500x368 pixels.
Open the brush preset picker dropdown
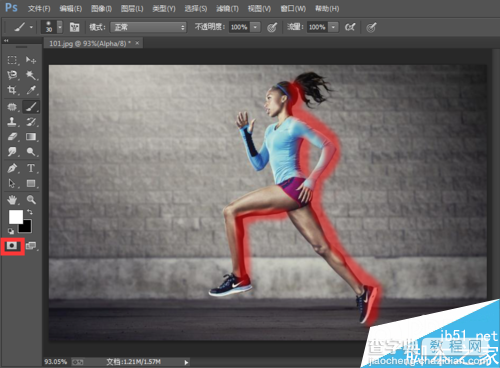click(x=60, y=27)
